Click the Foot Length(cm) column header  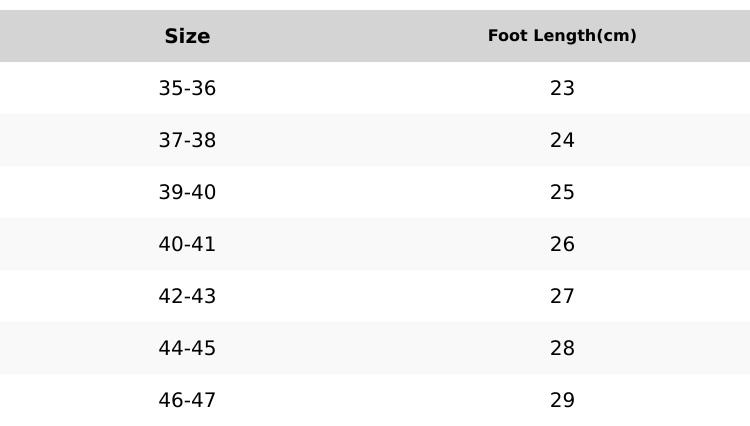pyautogui.click(x=562, y=36)
